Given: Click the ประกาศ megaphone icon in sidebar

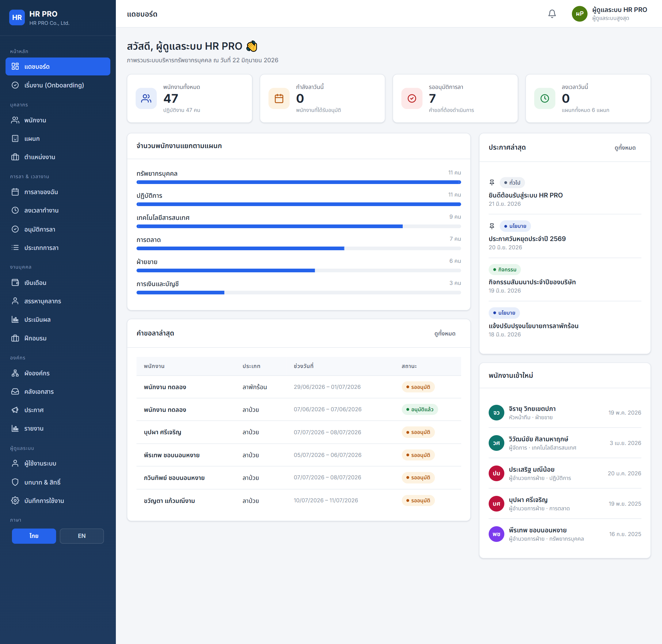Looking at the screenshot, I should [15, 410].
